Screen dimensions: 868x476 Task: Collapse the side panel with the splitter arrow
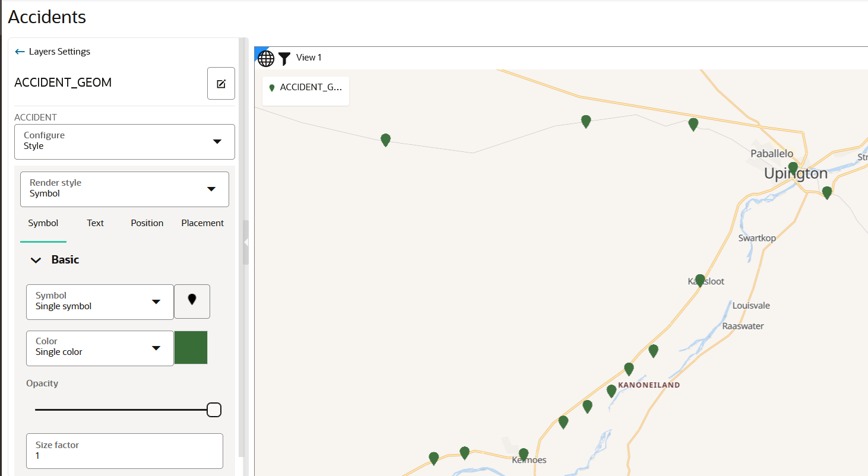tap(246, 242)
